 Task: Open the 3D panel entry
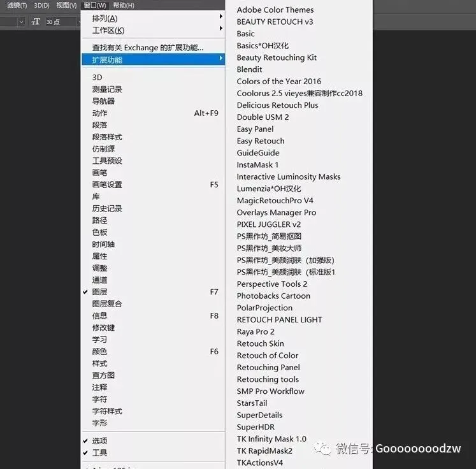point(154,77)
